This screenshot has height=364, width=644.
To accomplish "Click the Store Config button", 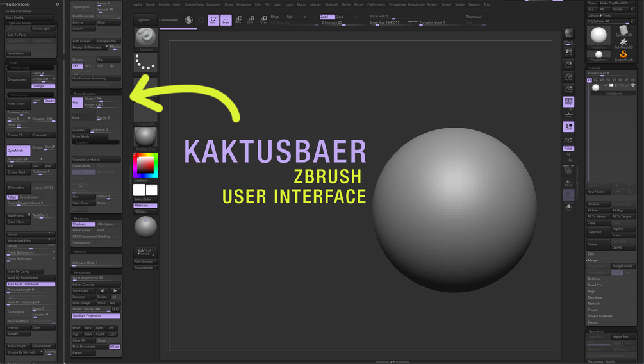I will click(29, 17).
